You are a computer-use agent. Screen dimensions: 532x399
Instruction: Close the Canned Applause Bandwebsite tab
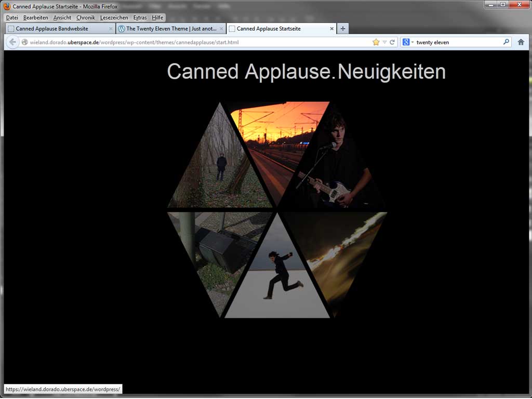coord(111,29)
